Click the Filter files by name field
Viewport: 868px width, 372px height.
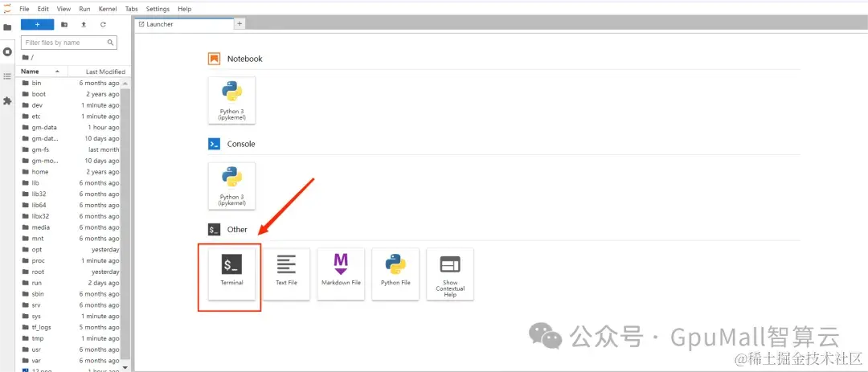point(69,43)
